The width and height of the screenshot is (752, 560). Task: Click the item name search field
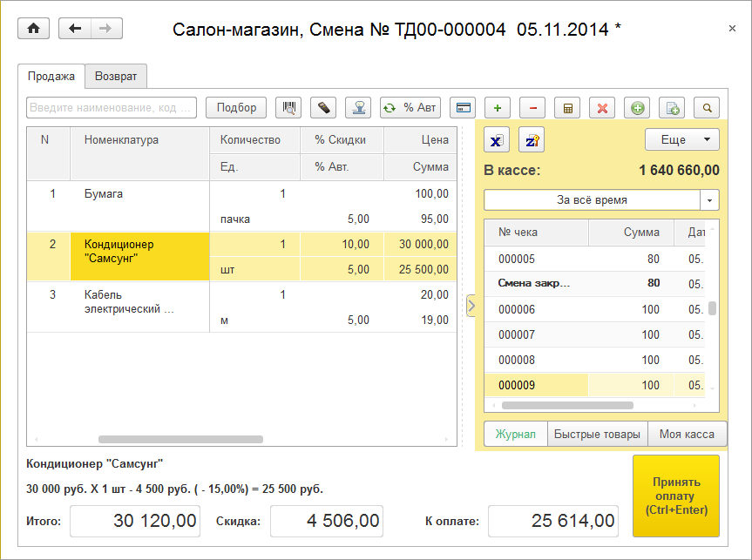(x=112, y=108)
